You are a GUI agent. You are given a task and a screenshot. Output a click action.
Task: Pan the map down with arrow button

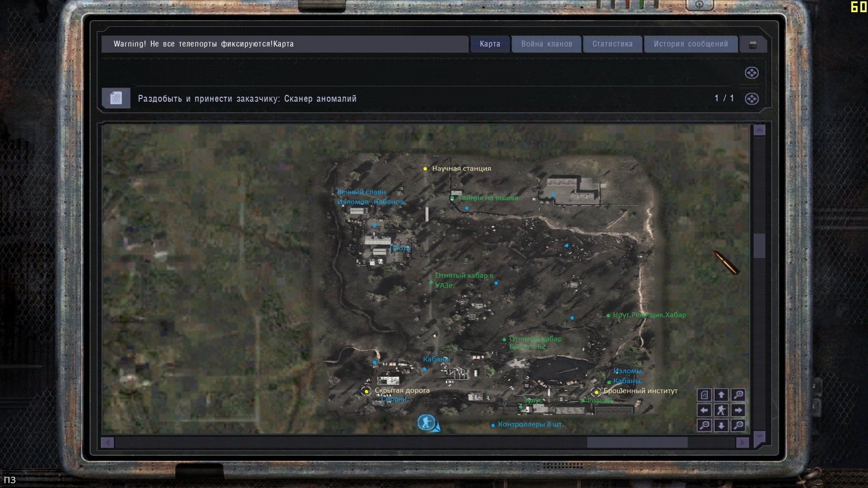pos(721,425)
